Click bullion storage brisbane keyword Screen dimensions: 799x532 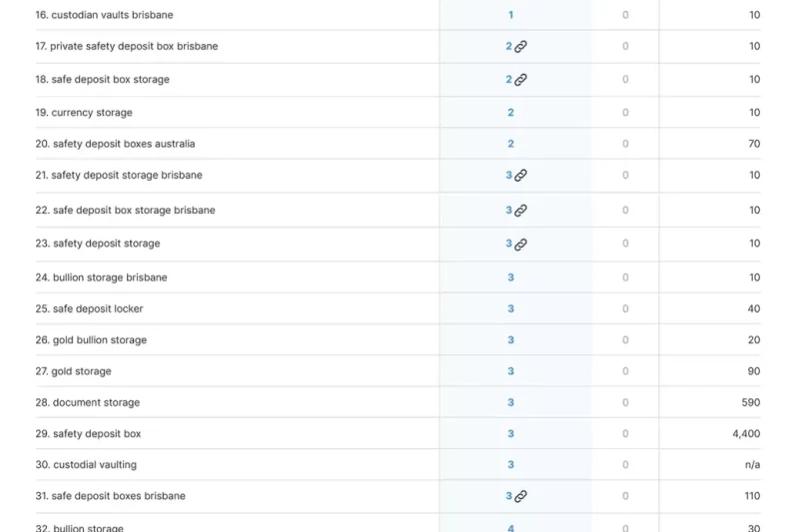[x=109, y=277]
